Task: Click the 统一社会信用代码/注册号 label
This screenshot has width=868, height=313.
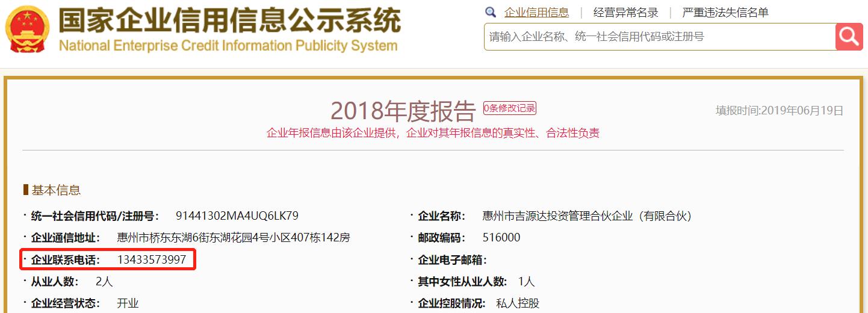Action: pyautogui.click(x=96, y=216)
